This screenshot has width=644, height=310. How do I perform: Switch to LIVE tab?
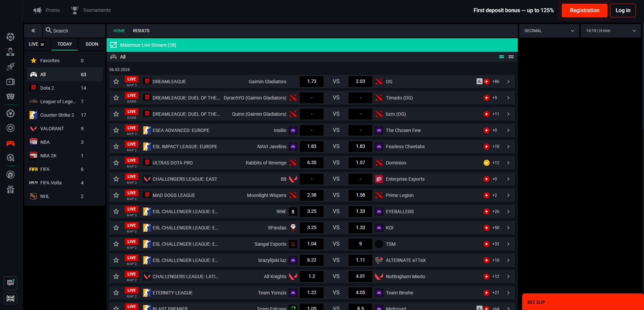tap(37, 44)
